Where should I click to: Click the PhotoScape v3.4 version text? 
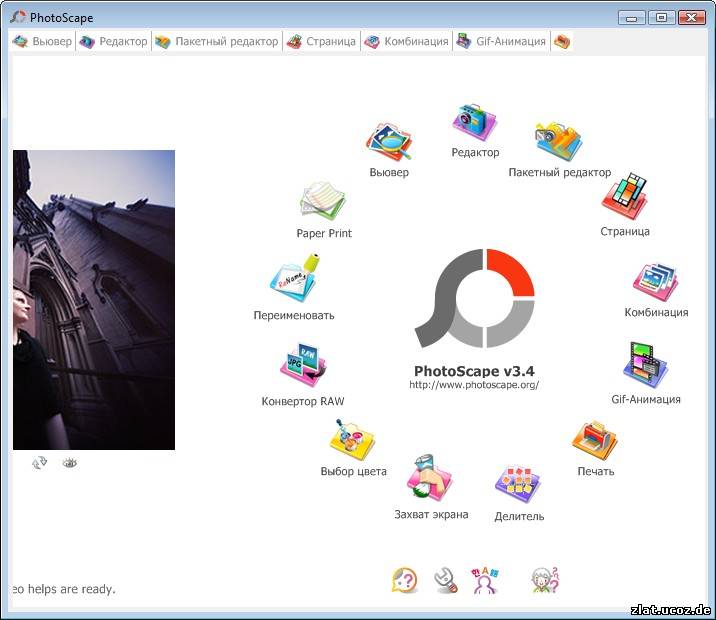[474, 371]
